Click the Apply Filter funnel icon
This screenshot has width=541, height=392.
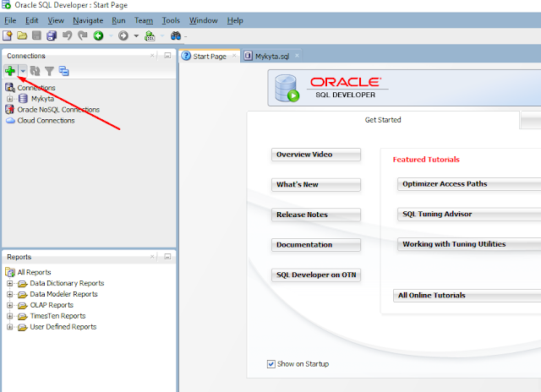coord(49,71)
